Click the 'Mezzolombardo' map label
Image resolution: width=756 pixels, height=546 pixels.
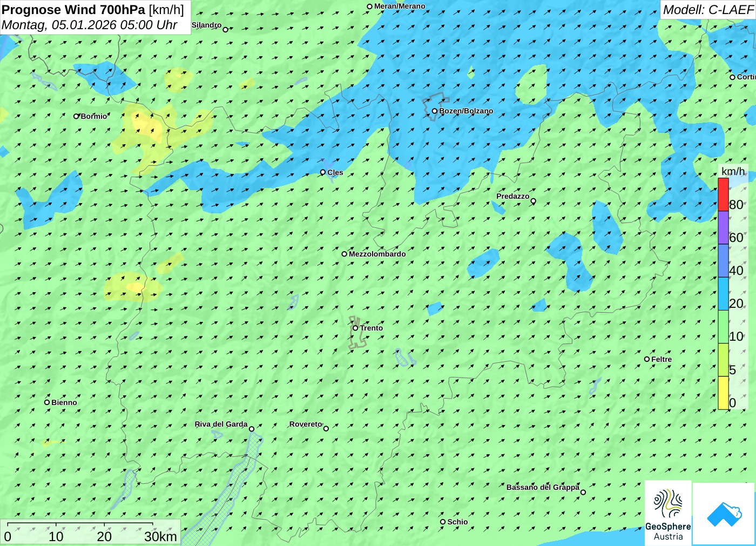click(x=377, y=254)
